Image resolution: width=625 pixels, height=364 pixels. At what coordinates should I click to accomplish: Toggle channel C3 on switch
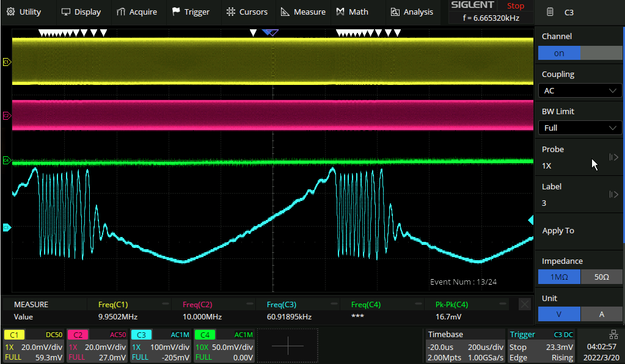pyautogui.click(x=580, y=53)
